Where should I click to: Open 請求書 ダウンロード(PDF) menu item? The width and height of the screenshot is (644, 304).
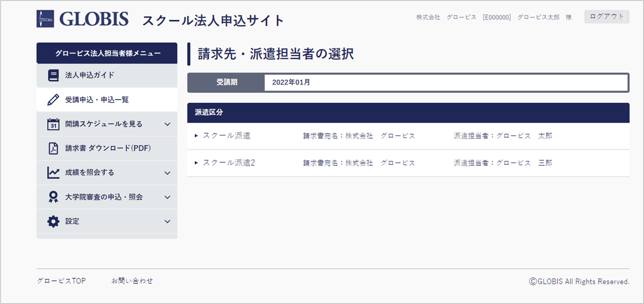[107, 148]
